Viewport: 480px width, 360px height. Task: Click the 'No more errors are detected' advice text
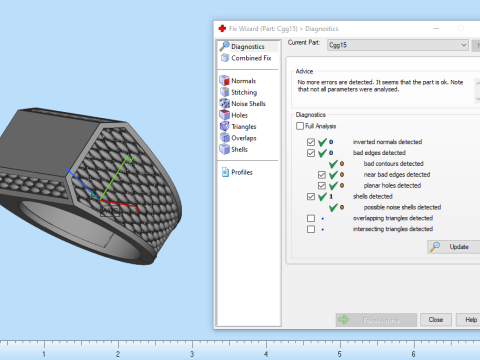380,86
